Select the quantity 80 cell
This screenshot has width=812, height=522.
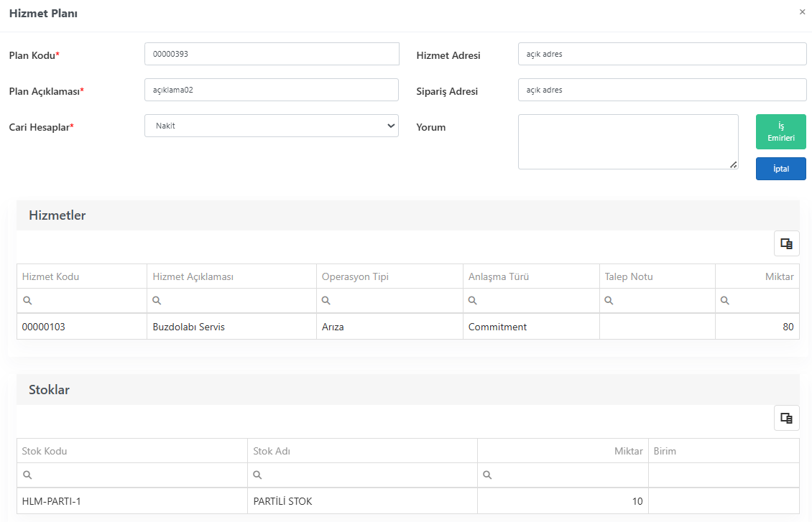(x=757, y=327)
